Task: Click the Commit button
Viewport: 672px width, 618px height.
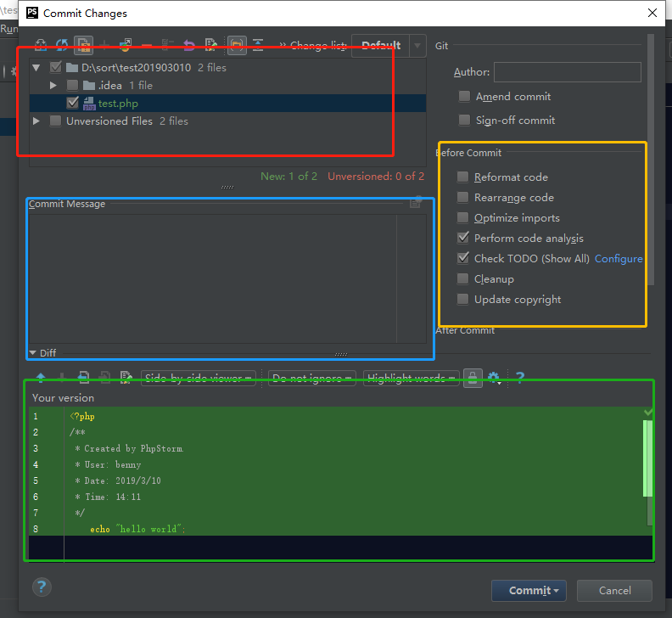Action: [529, 591]
